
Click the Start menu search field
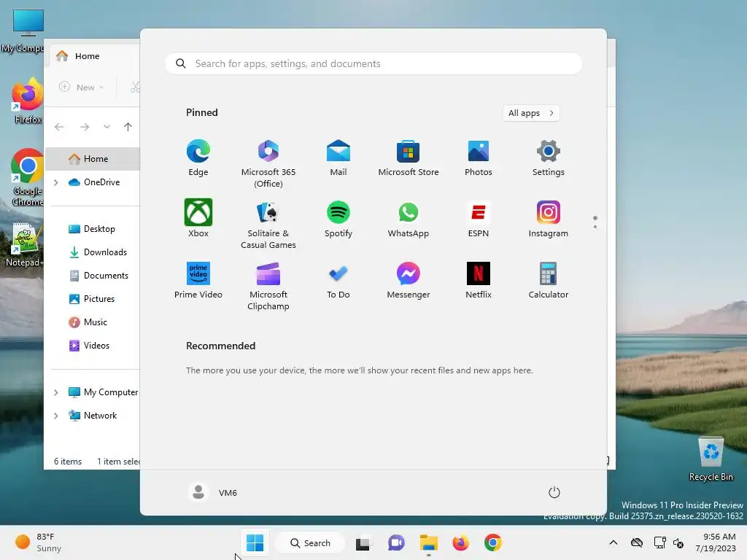click(373, 64)
